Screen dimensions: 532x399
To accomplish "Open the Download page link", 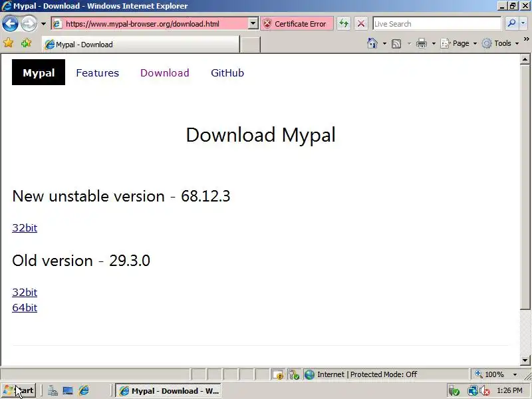I will pyautogui.click(x=164, y=73).
